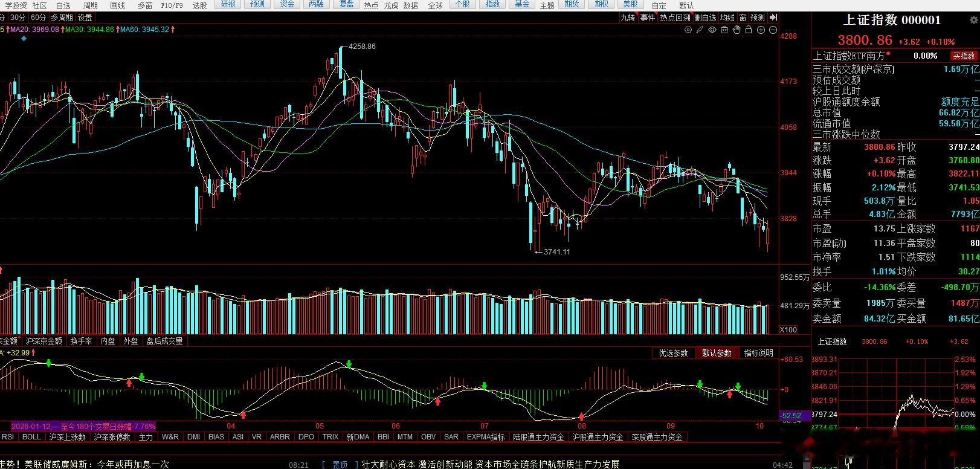The width and height of the screenshot is (980, 469).
Task: Open the 多周期 multi-period selector
Action: tap(62, 18)
